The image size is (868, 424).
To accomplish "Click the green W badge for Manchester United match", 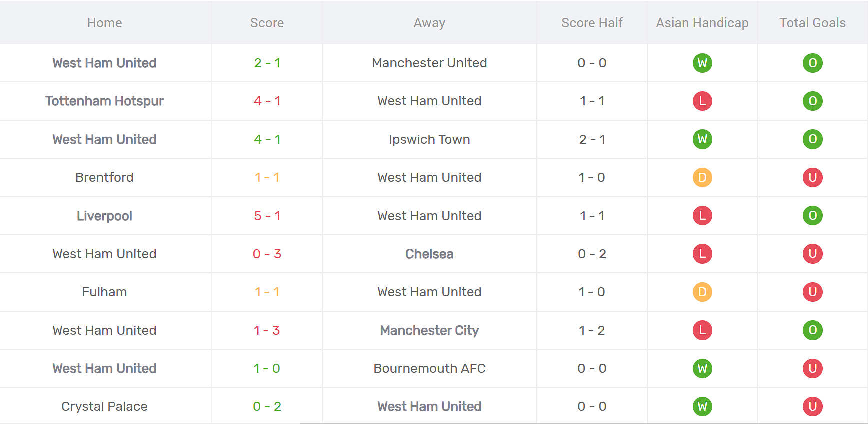I will click(x=702, y=63).
